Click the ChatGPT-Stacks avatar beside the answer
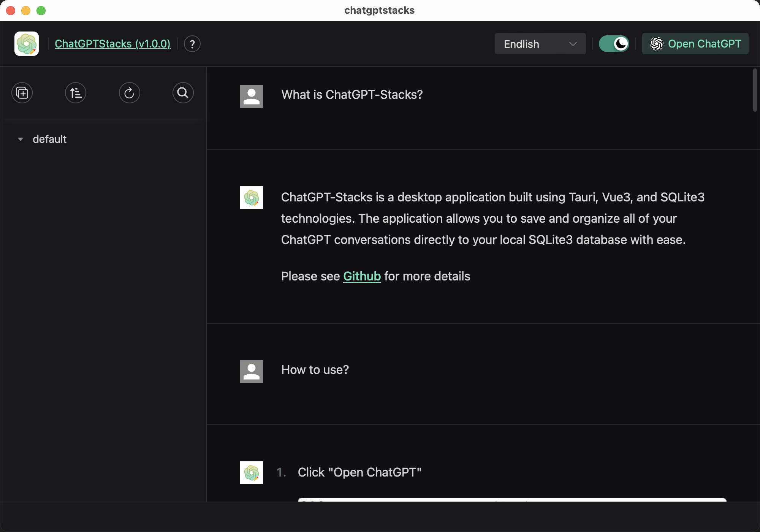This screenshot has height=532, width=760. pos(251,198)
